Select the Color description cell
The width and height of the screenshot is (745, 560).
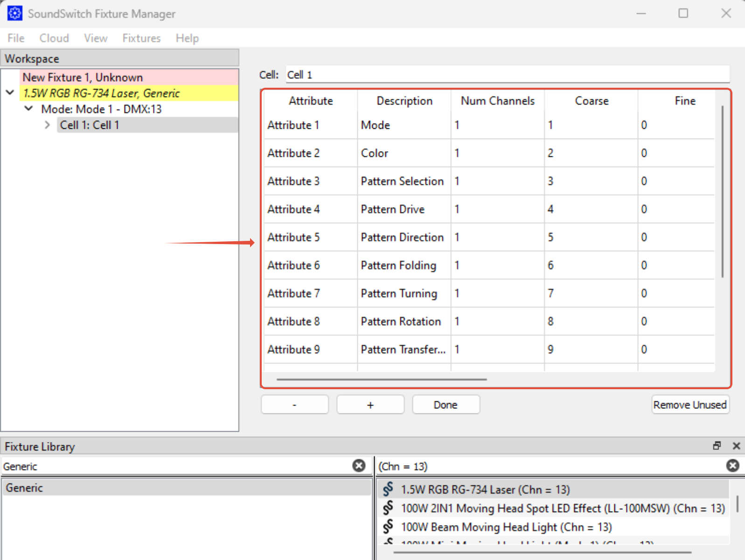[x=404, y=153]
